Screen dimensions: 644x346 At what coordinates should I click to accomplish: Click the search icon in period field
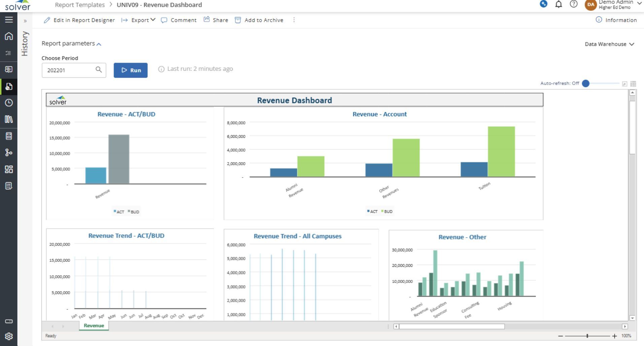coord(99,70)
